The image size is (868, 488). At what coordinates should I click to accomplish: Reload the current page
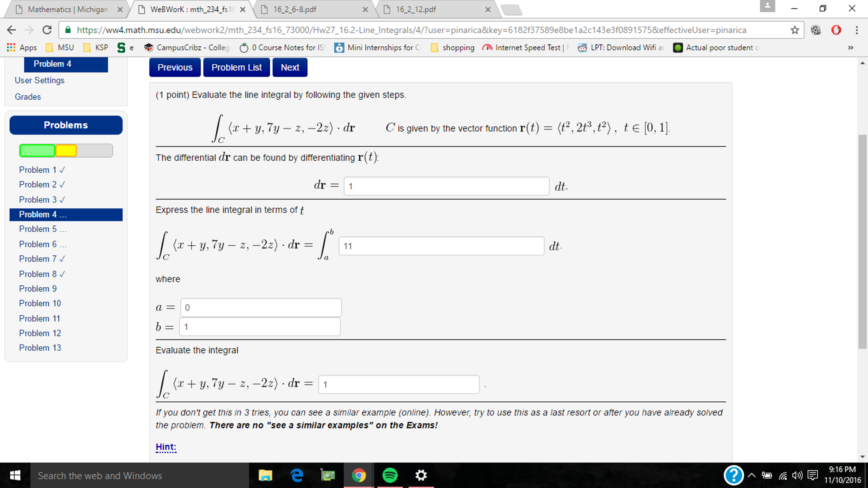pos(47,30)
